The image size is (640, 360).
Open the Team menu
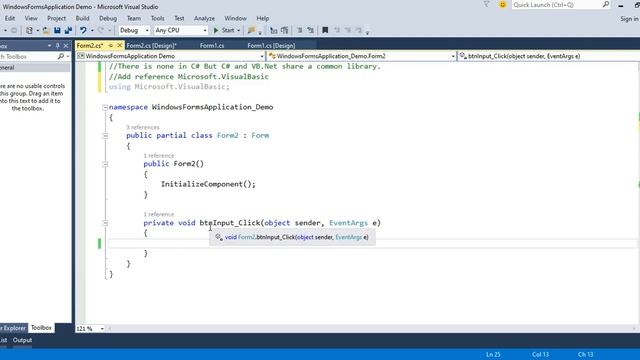pos(133,18)
